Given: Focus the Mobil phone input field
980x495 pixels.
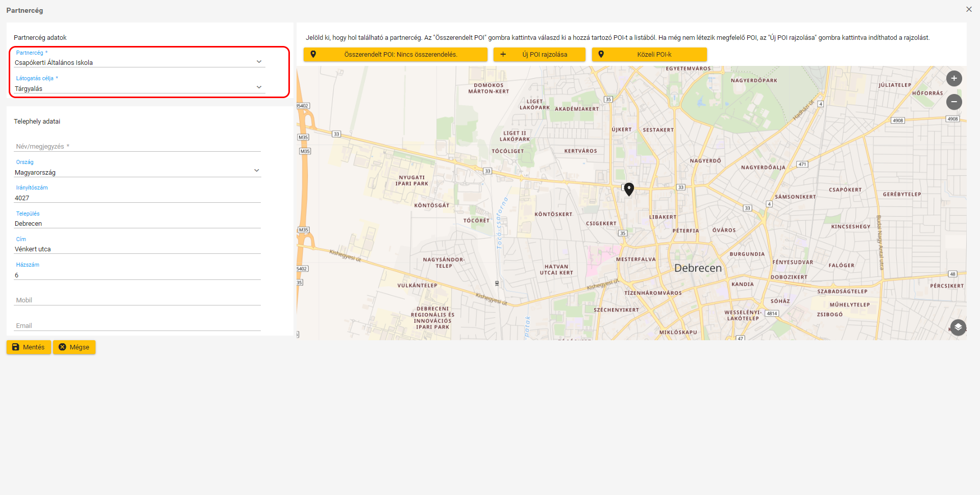Looking at the screenshot, I should (x=137, y=300).
